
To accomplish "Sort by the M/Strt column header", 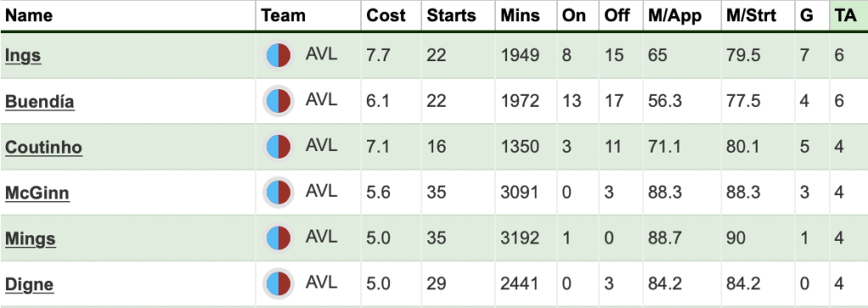I will 751,15.
